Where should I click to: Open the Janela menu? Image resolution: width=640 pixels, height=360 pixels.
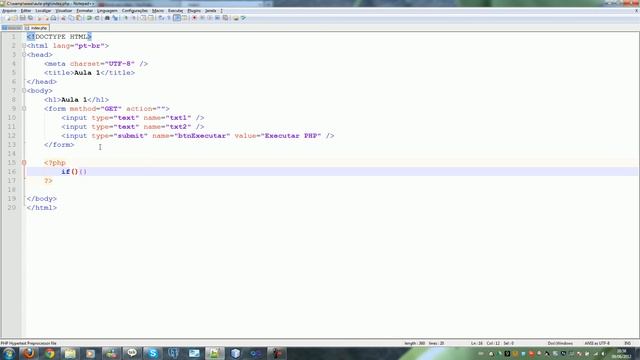tap(211, 11)
